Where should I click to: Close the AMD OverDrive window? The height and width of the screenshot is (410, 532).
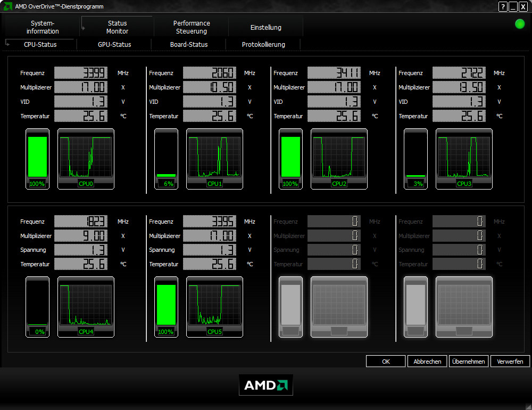point(523,6)
